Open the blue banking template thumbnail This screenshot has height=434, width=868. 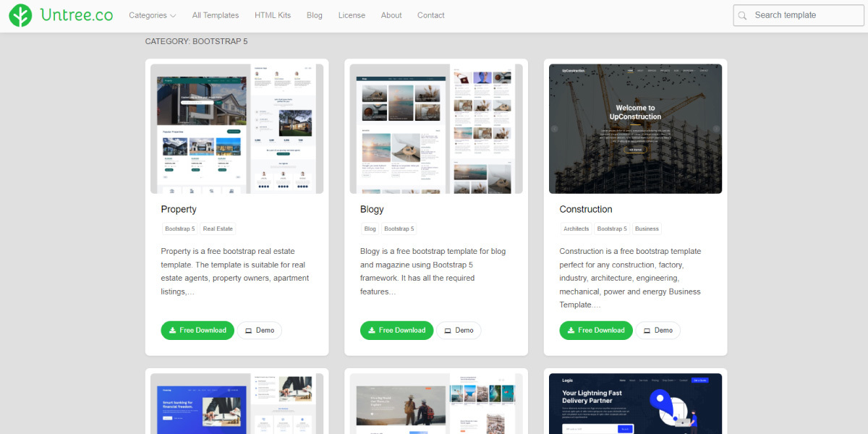click(237, 404)
